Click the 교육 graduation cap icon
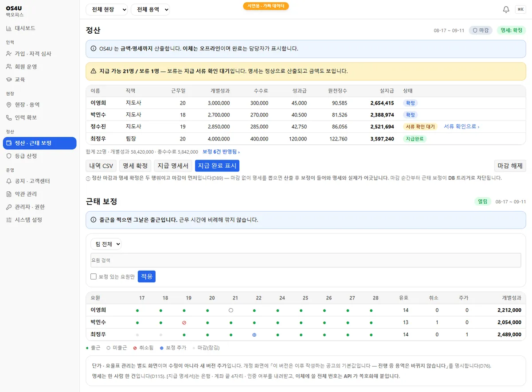This screenshot has width=532, height=392. pyautogui.click(x=9, y=79)
